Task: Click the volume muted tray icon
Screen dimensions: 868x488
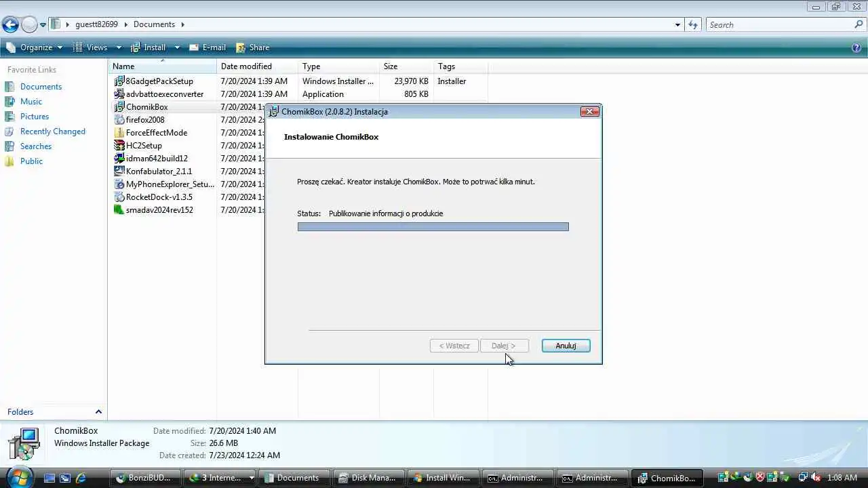Action: [816, 477]
